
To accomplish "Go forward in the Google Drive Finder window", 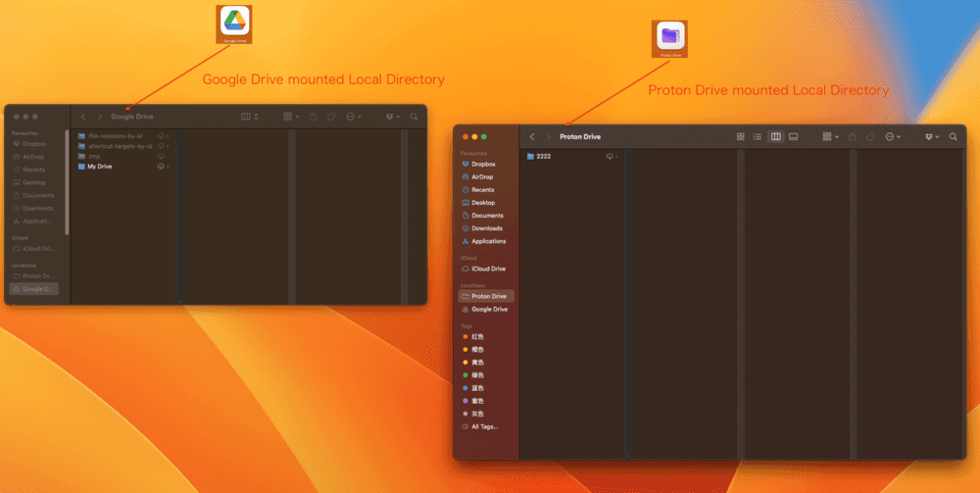I will pyautogui.click(x=100, y=117).
